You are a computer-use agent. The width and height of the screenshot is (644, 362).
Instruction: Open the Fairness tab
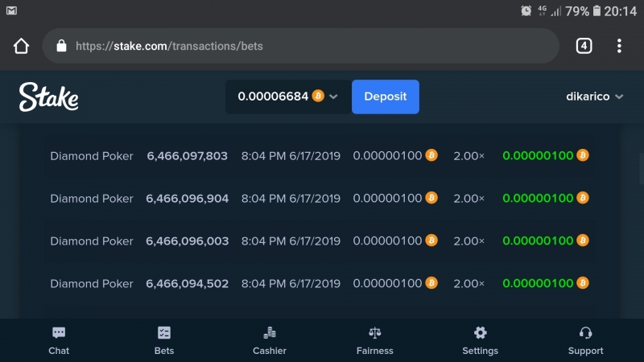(374, 340)
